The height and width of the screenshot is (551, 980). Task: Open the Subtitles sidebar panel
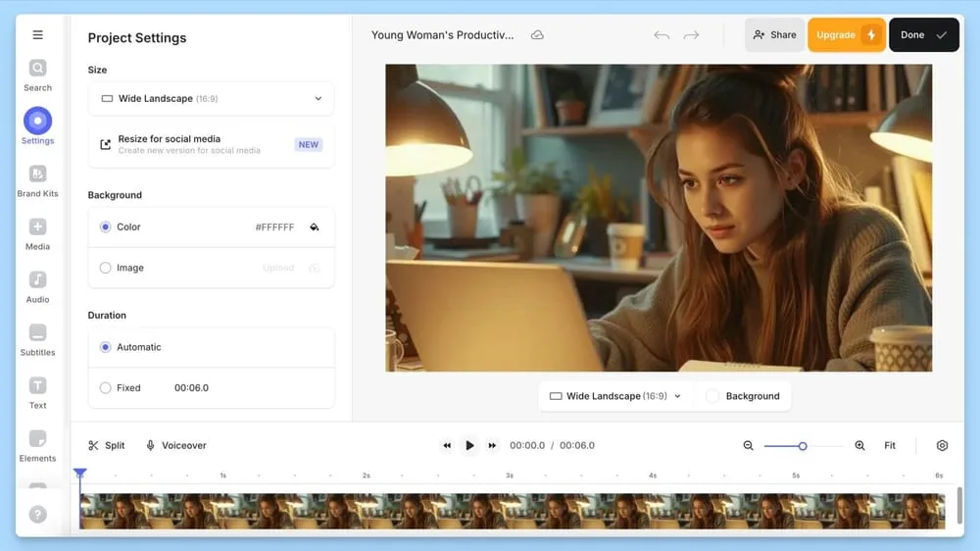point(37,340)
